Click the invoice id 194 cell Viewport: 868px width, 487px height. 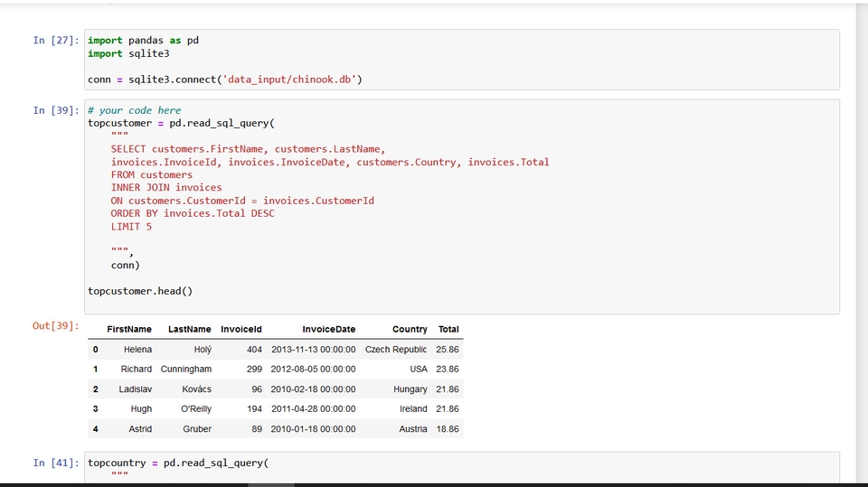point(254,409)
